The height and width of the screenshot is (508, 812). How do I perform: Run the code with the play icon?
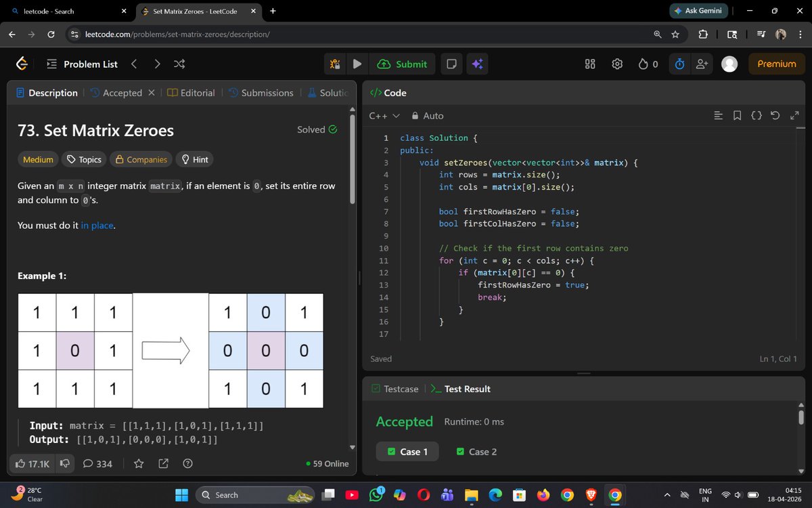coord(357,64)
